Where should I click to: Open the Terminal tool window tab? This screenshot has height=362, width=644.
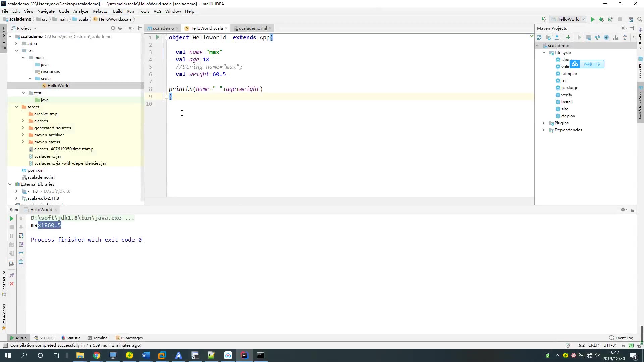[x=98, y=338]
